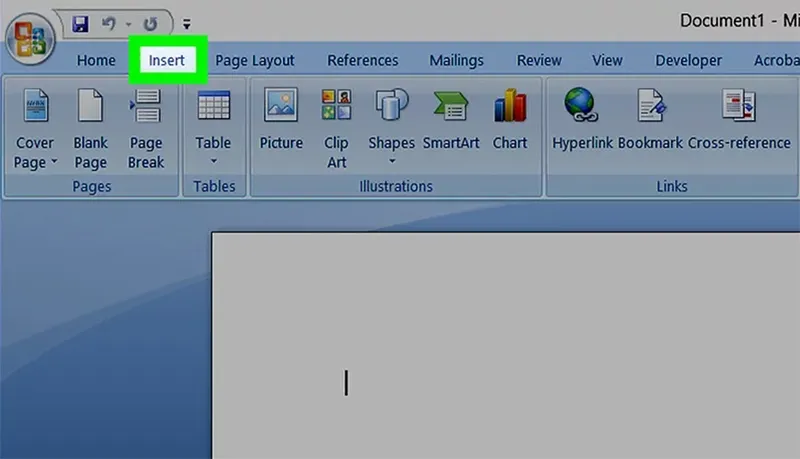Insert a Cross-reference
This screenshot has height=459, width=800.
[739, 119]
